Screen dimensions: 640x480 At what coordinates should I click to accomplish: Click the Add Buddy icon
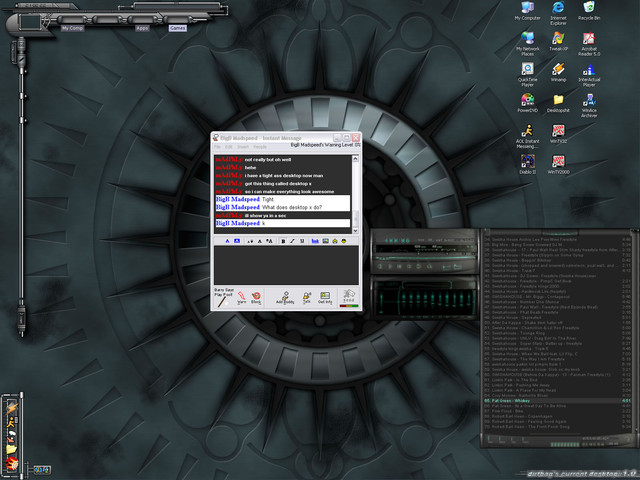pyautogui.click(x=283, y=297)
